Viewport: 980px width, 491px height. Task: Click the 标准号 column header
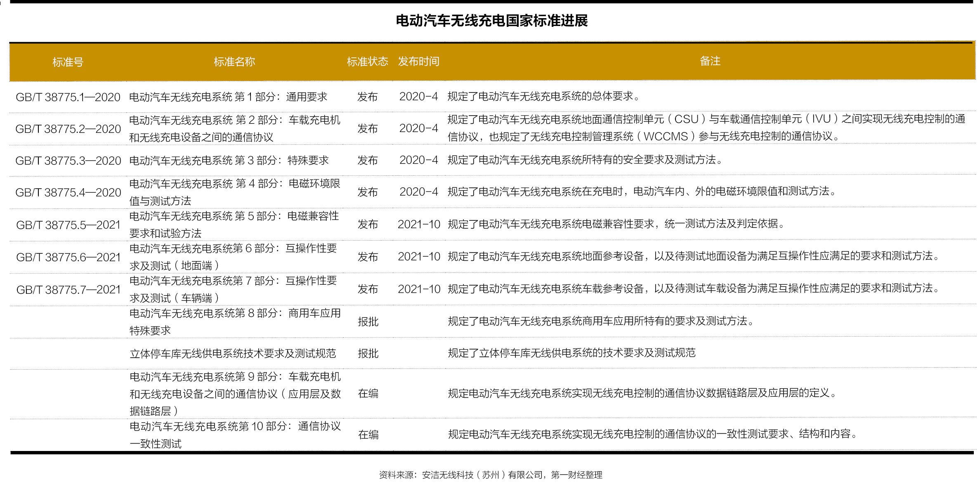point(68,62)
